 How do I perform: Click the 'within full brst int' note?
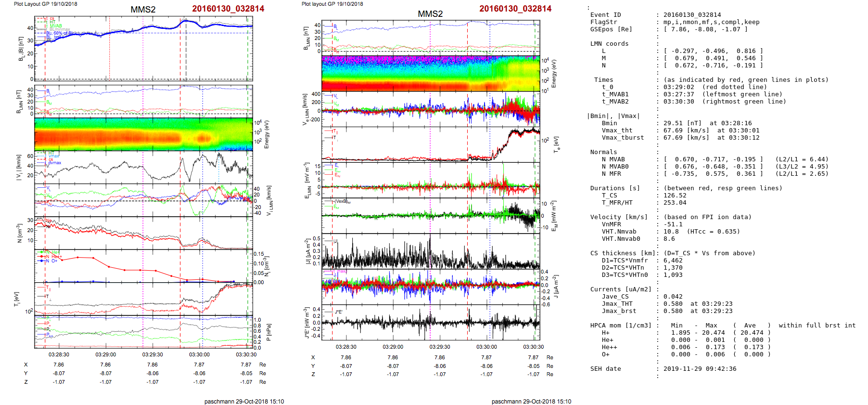click(817, 326)
